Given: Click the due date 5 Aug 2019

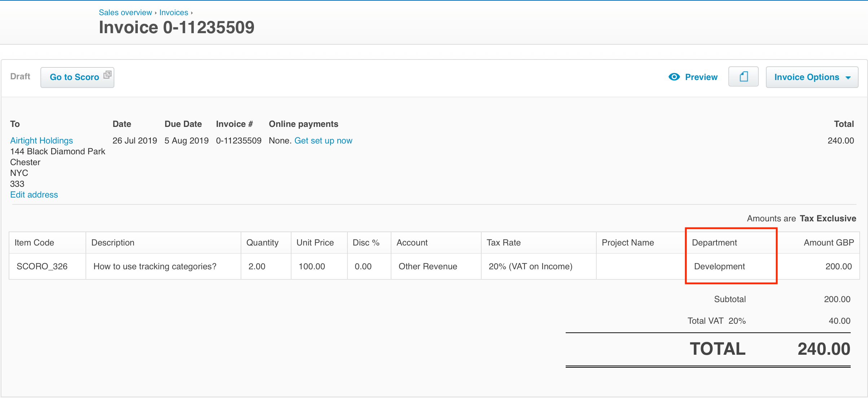Looking at the screenshot, I should (187, 141).
